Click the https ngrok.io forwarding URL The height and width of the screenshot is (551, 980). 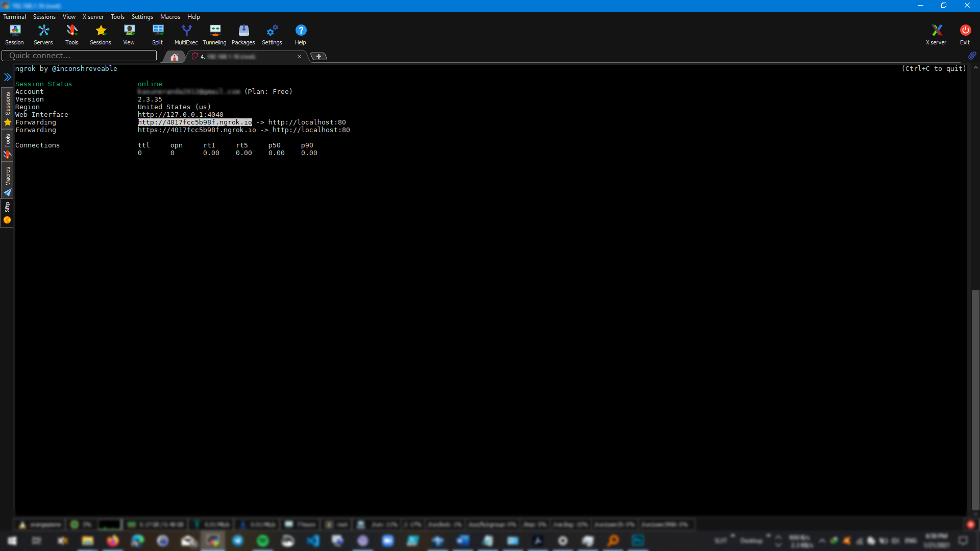tap(197, 130)
